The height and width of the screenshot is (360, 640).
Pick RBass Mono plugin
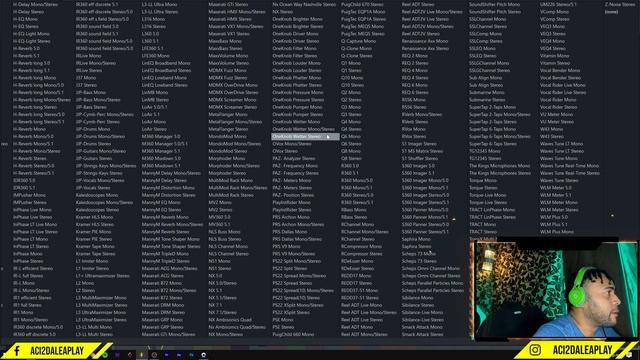(353, 210)
